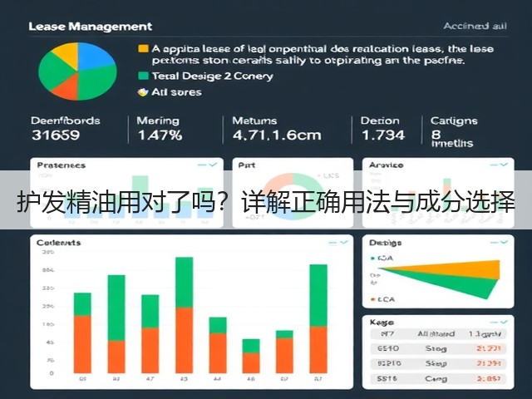Collapse the Arevice panel with its chevron
532x399 pixels.
[x=504, y=165]
